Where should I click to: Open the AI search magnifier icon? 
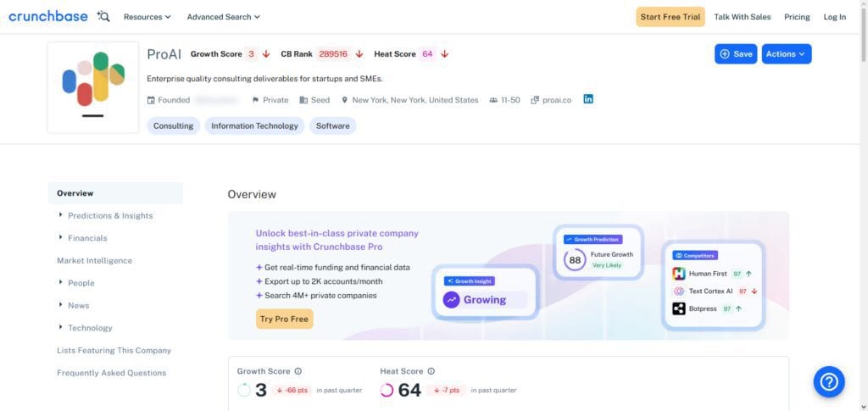tap(103, 17)
